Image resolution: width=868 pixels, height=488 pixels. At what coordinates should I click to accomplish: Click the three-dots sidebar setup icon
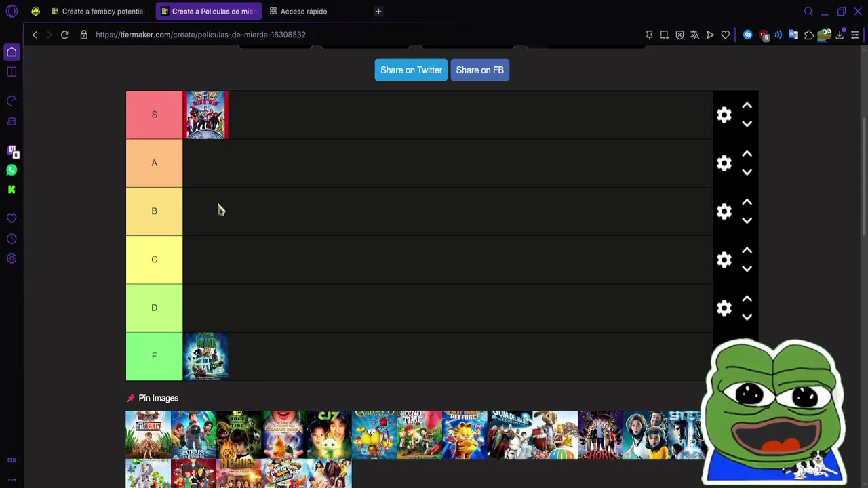[12, 479]
